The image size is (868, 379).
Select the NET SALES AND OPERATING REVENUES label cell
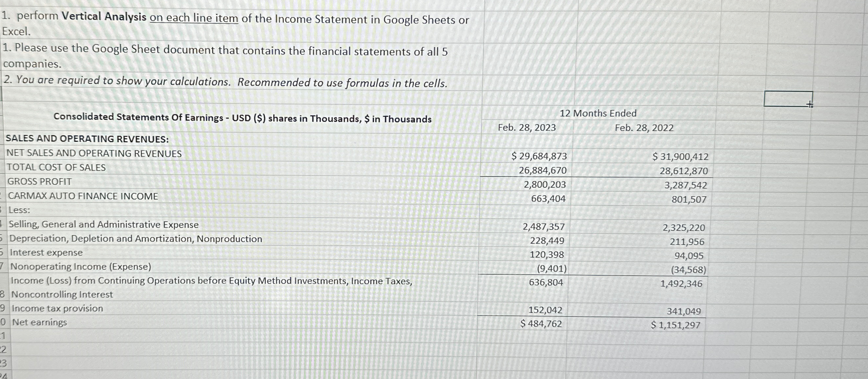pos(94,153)
